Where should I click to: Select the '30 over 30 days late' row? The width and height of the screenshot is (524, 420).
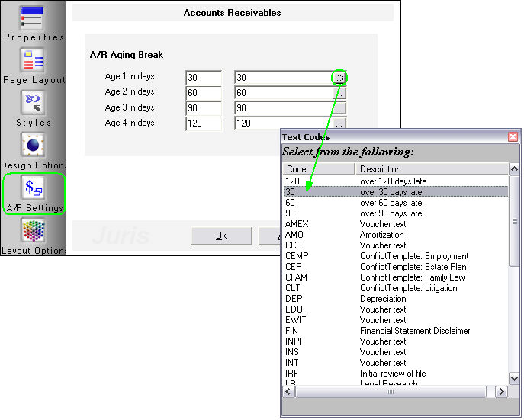point(395,192)
